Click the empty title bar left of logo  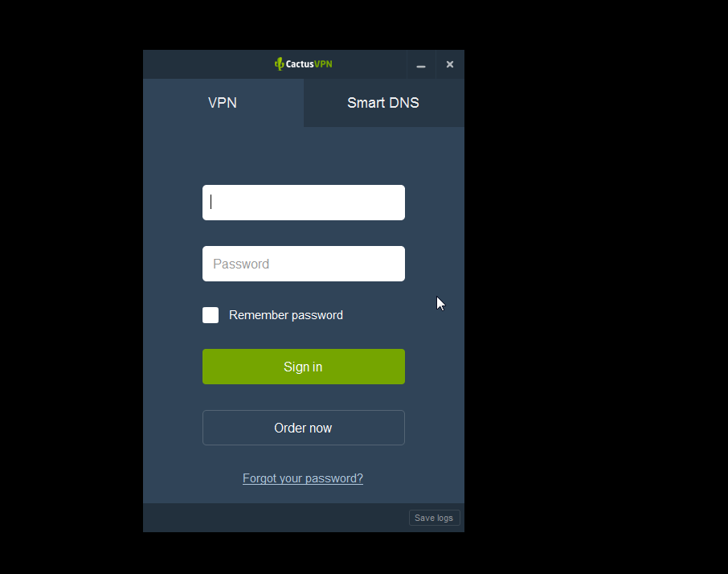coord(208,64)
